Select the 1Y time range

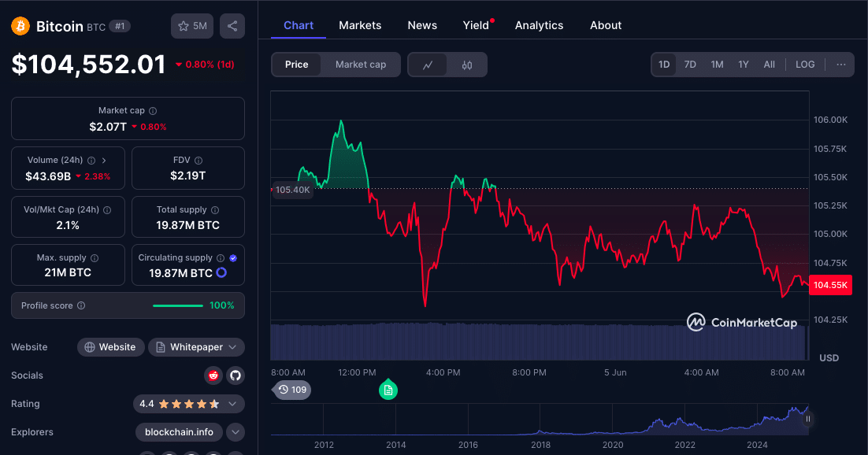coord(744,65)
